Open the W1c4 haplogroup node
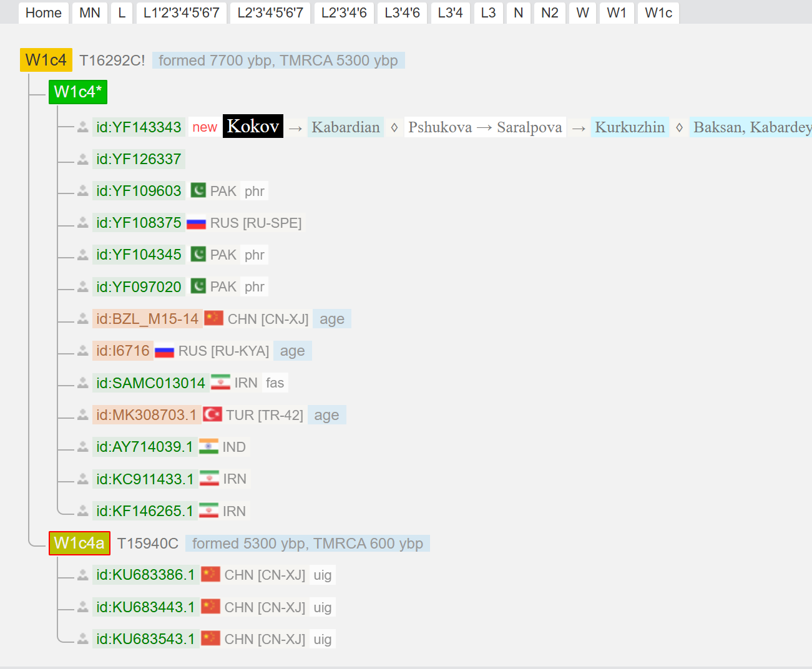Viewport: 812px width, 669px height. pos(46,60)
